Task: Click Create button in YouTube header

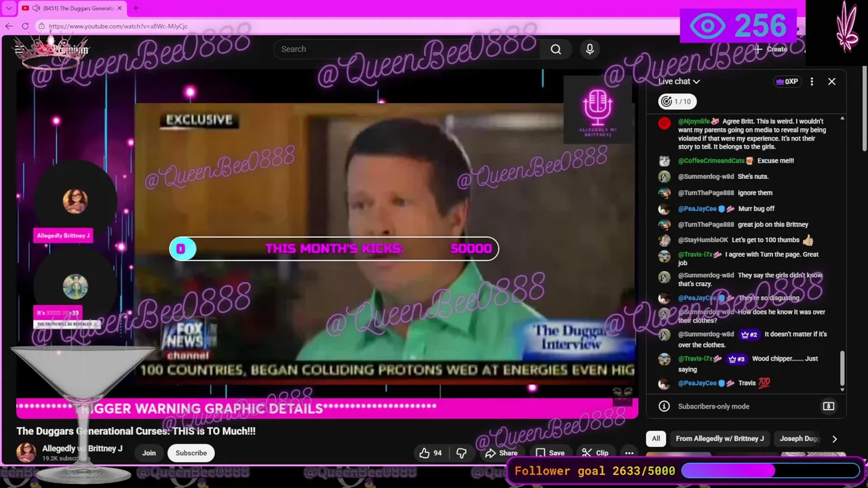Action: (x=771, y=49)
